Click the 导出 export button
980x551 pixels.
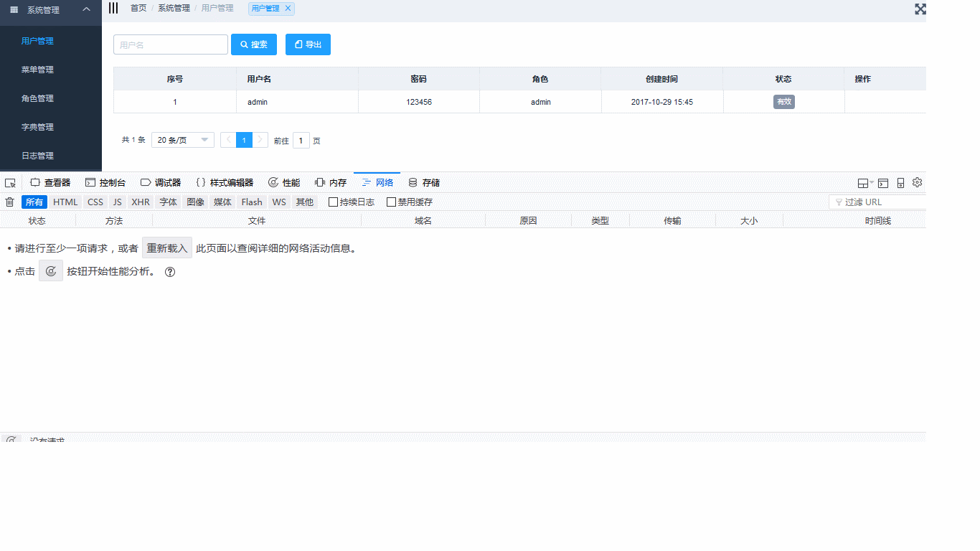pyautogui.click(x=308, y=44)
